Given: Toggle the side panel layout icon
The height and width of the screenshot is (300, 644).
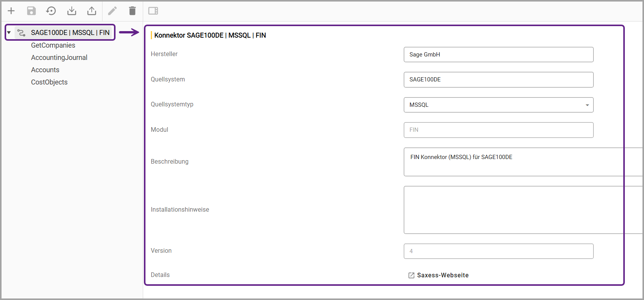Looking at the screenshot, I should (153, 11).
